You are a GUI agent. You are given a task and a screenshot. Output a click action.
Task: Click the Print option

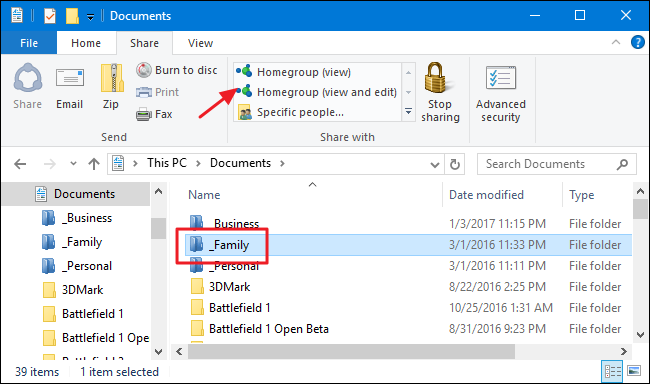click(x=158, y=92)
